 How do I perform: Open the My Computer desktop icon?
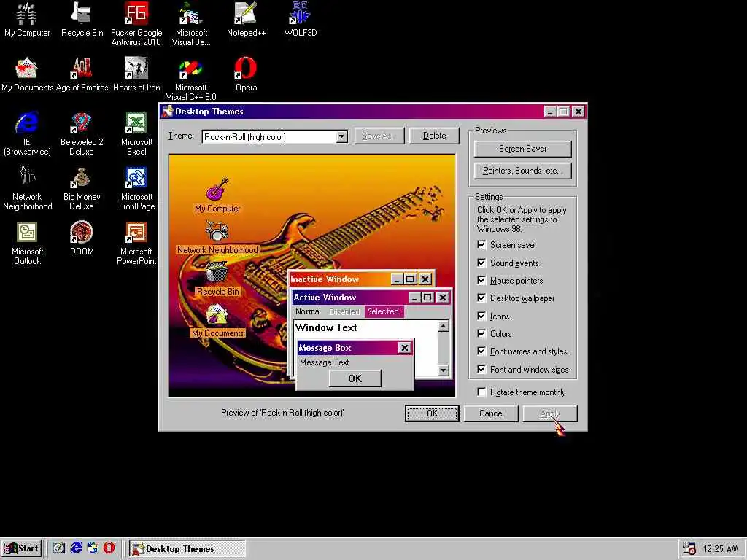click(x=27, y=20)
